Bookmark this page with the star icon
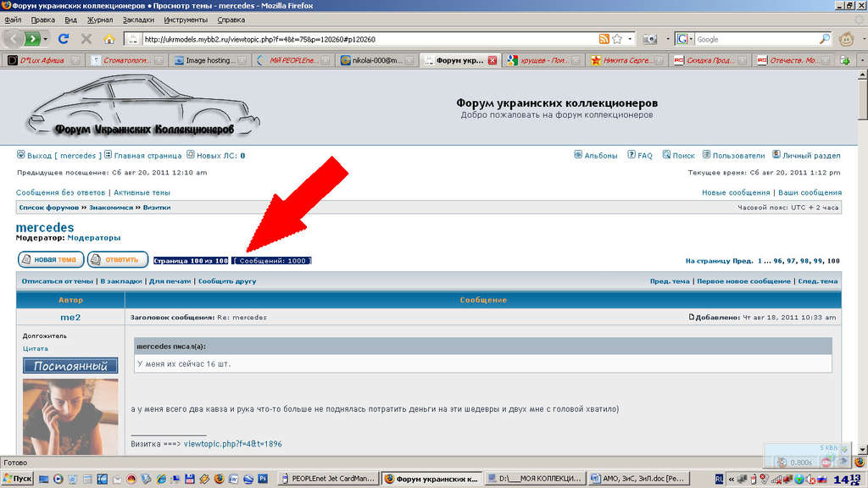The width and height of the screenshot is (868, 488). point(617,39)
